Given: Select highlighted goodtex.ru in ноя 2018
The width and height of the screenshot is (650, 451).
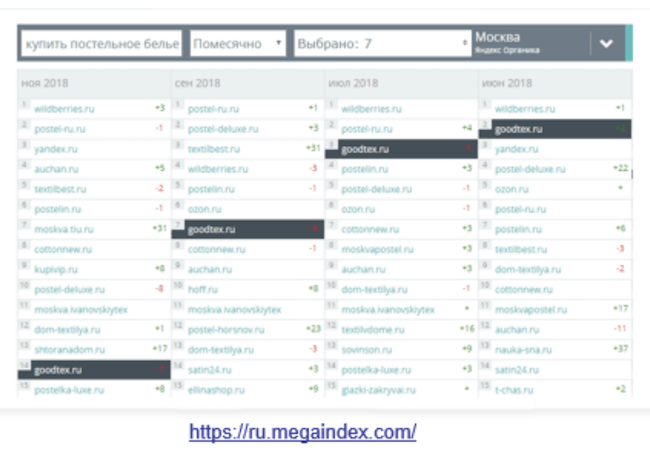Looking at the screenshot, I should click(x=94, y=370).
